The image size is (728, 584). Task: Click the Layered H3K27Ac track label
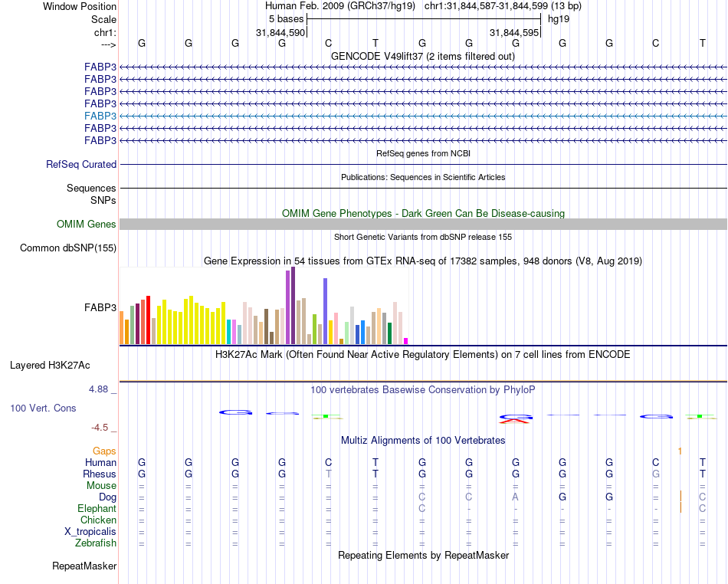(x=50, y=366)
